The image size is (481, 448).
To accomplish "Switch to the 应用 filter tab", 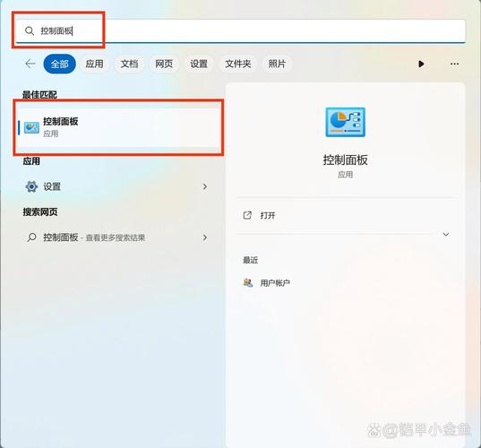I will [94, 64].
